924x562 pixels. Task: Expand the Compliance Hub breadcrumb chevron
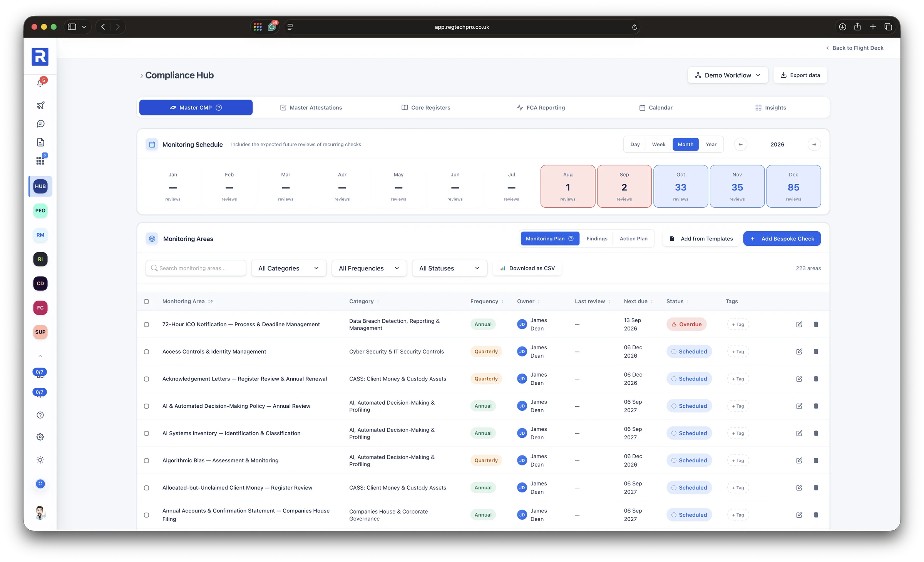[x=141, y=76]
